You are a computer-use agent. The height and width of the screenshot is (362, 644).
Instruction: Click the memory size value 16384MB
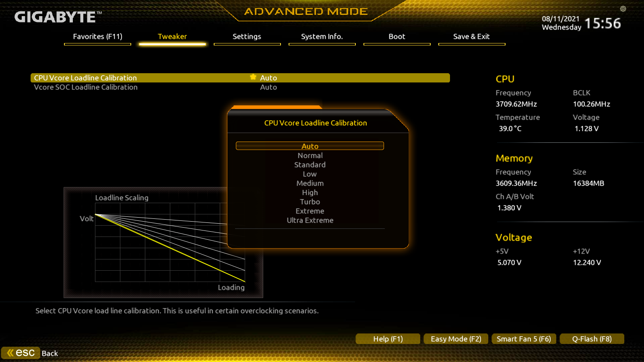tap(588, 183)
